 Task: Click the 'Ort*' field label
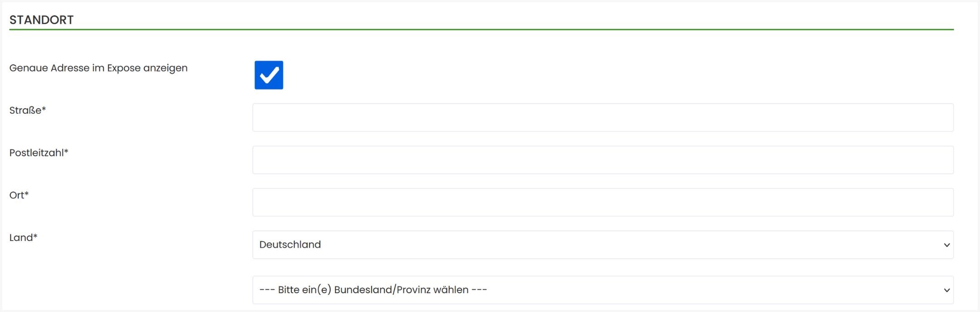pos(19,195)
